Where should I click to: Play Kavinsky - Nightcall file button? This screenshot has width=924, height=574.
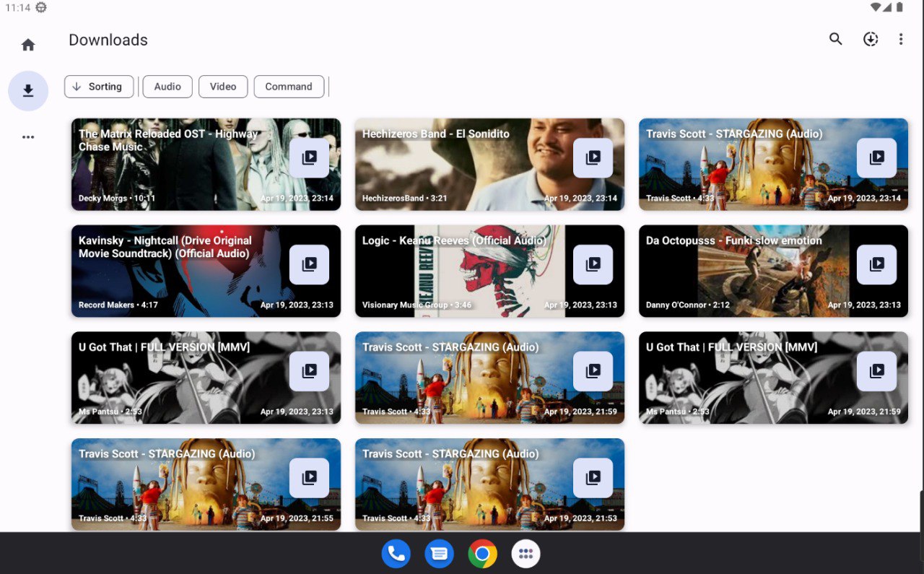tap(309, 264)
